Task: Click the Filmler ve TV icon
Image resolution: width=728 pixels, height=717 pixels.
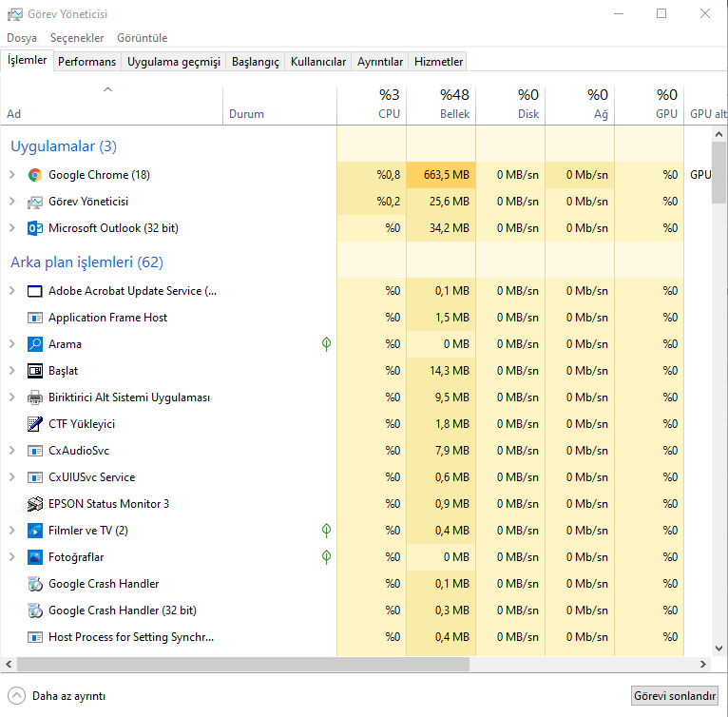Action: pyautogui.click(x=35, y=531)
